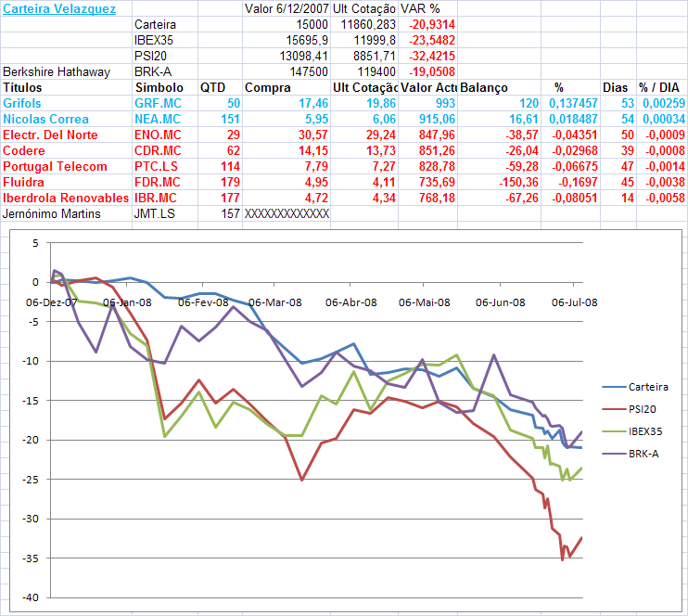Viewport: 688px width, 616px height.
Task: Open the Carteira Velazquez hyperlink
Action: [59, 8]
